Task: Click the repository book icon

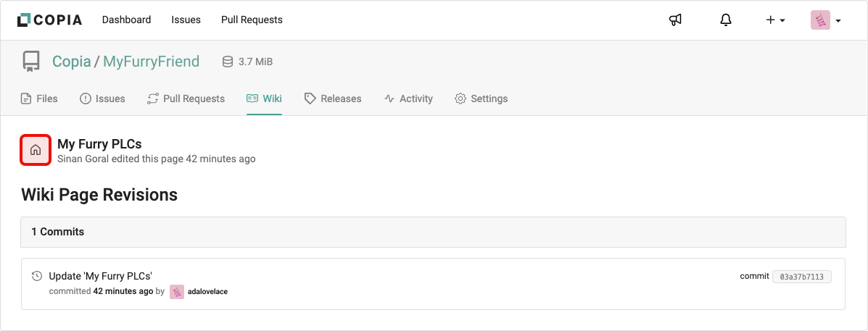Action: pos(31,62)
